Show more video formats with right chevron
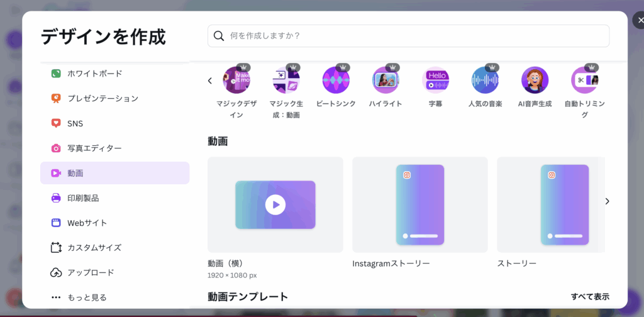This screenshot has width=644, height=317. (607, 201)
